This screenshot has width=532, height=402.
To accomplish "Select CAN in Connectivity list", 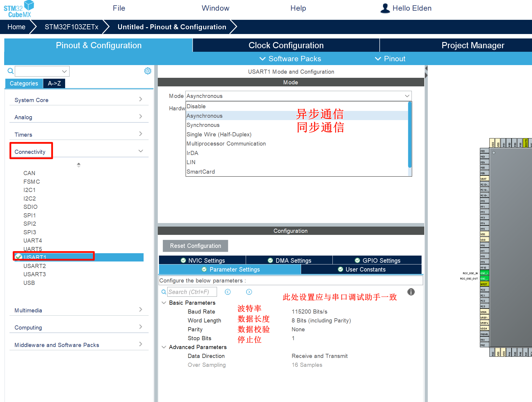I will (29, 173).
